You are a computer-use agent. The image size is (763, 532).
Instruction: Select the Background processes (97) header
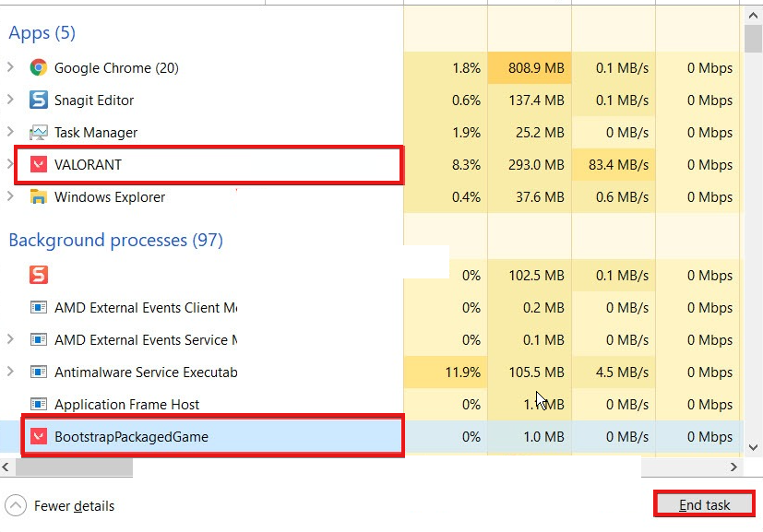coord(116,241)
